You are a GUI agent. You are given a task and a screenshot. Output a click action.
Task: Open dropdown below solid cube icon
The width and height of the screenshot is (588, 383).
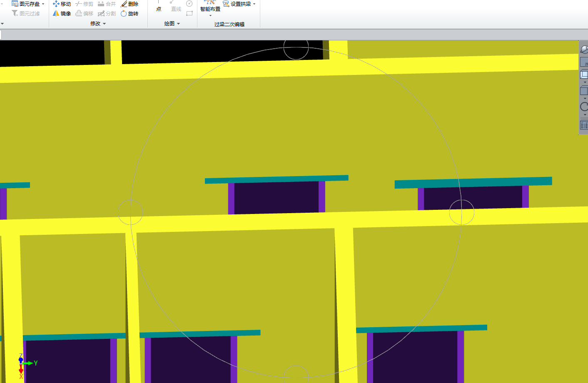[x=585, y=98]
